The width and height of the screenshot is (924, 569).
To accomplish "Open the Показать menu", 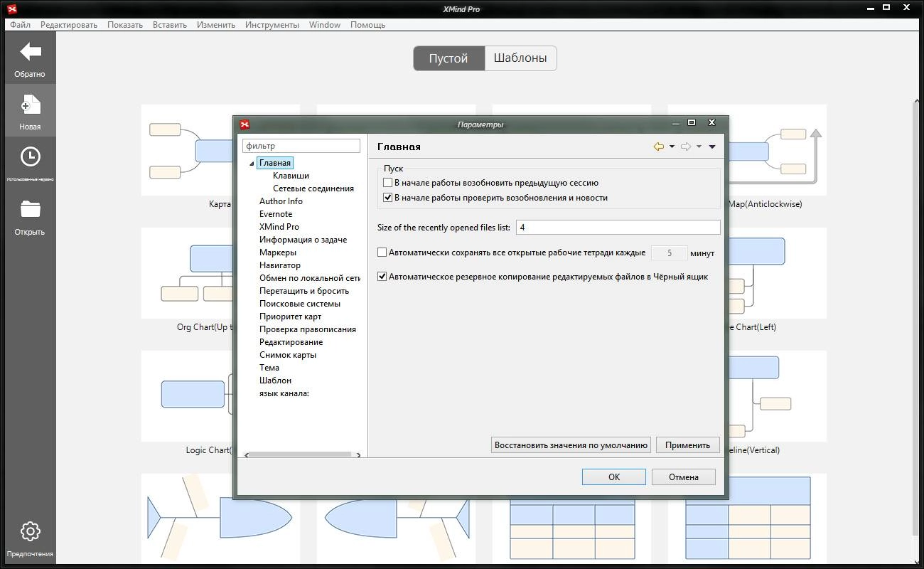I will [x=125, y=24].
